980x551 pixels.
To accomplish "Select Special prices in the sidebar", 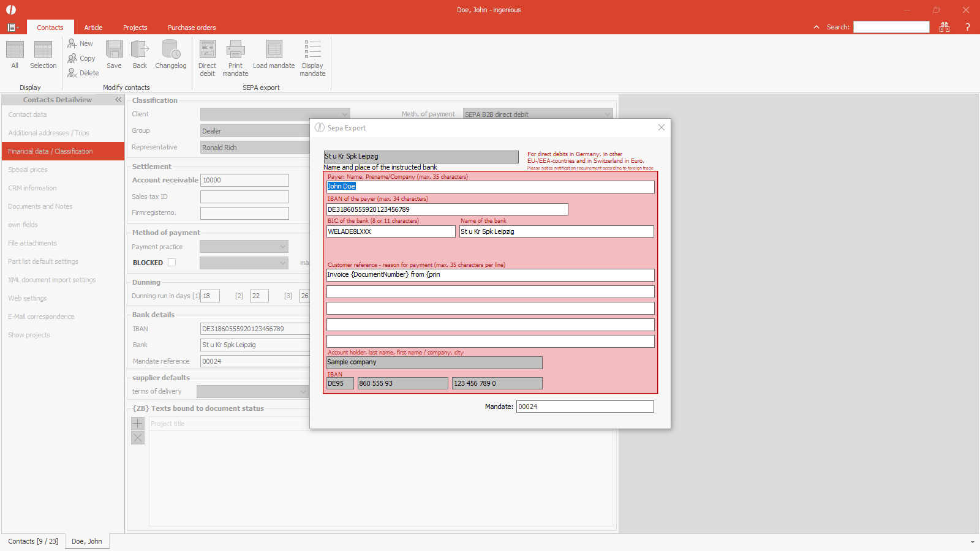I will 28,170.
